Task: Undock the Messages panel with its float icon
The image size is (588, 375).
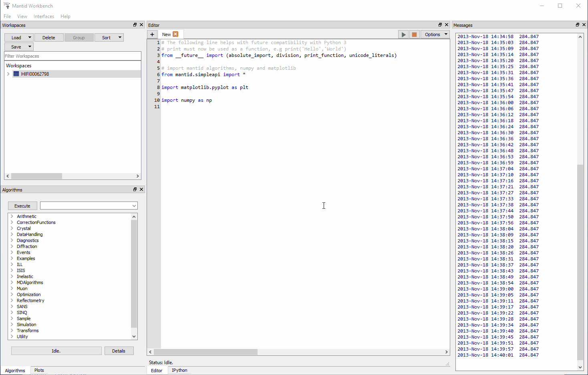Action: 577,24
